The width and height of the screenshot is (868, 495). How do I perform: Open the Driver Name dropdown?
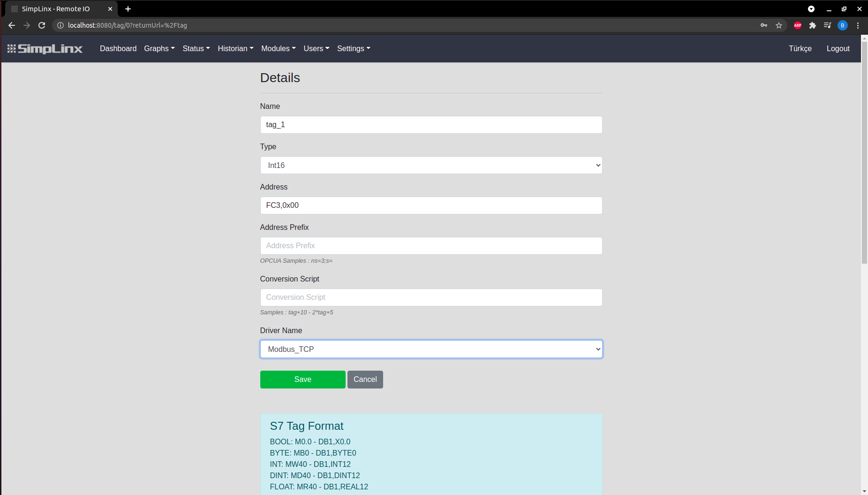[x=431, y=349]
